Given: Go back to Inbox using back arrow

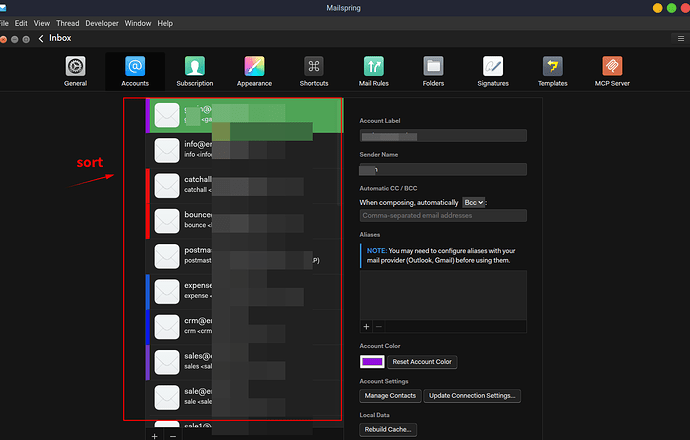Looking at the screenshot, I should click(41, 39).
